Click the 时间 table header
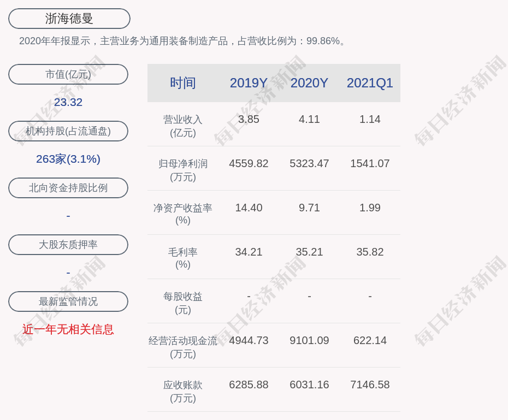 click(x=183, y=83)
